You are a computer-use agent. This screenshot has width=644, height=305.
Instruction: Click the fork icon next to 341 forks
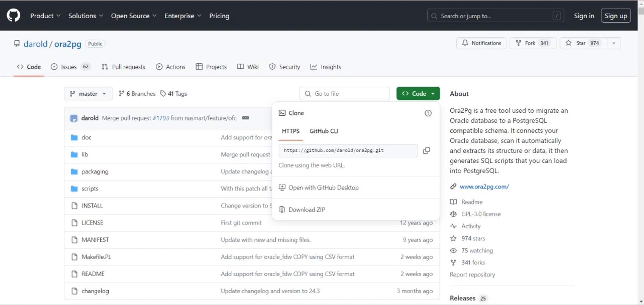coord(453,263)
